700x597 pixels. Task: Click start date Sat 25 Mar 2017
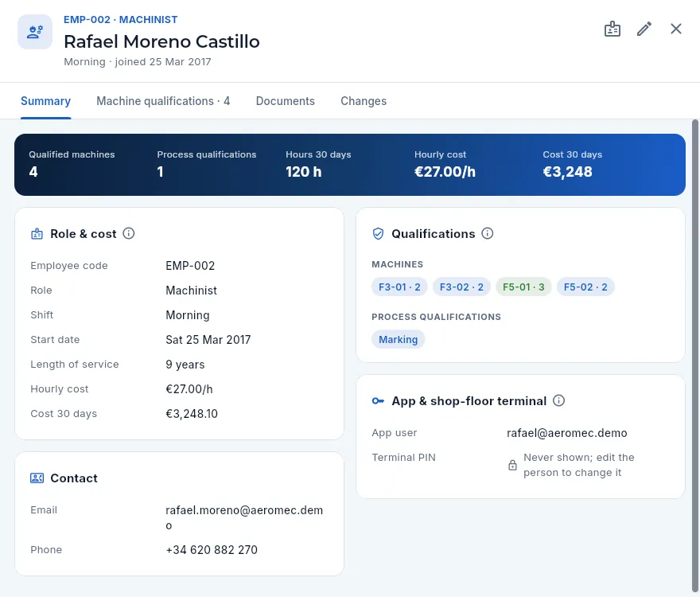point(208,340)
